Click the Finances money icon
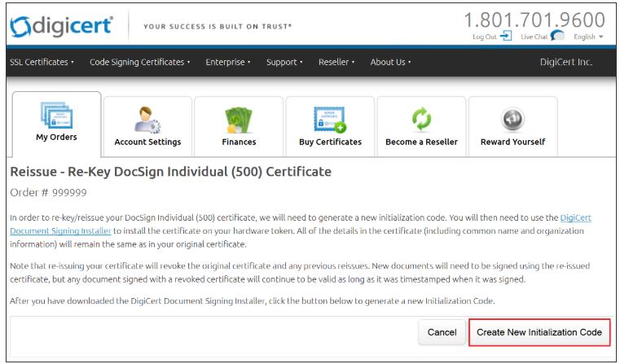This screenshot has width=620, height=364. (x=239, y=121)
